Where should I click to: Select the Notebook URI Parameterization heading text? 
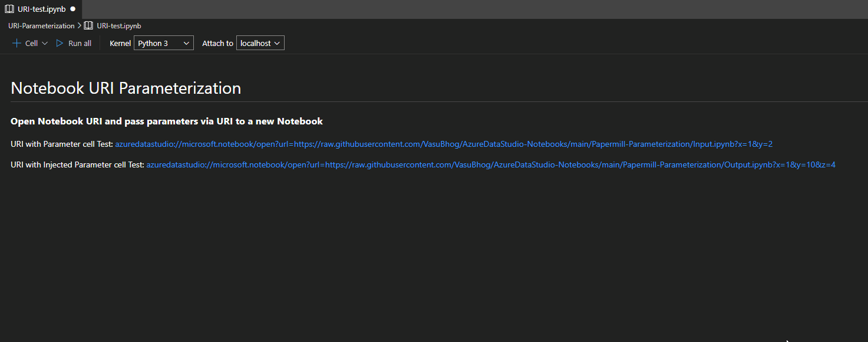125,87
